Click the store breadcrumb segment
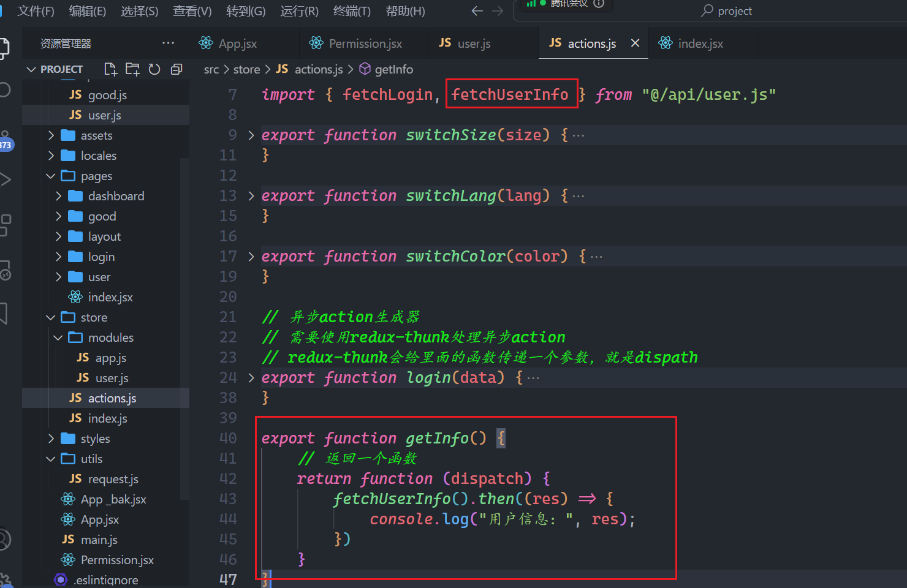This screenshot has width=907, height=588. point(246,69)
